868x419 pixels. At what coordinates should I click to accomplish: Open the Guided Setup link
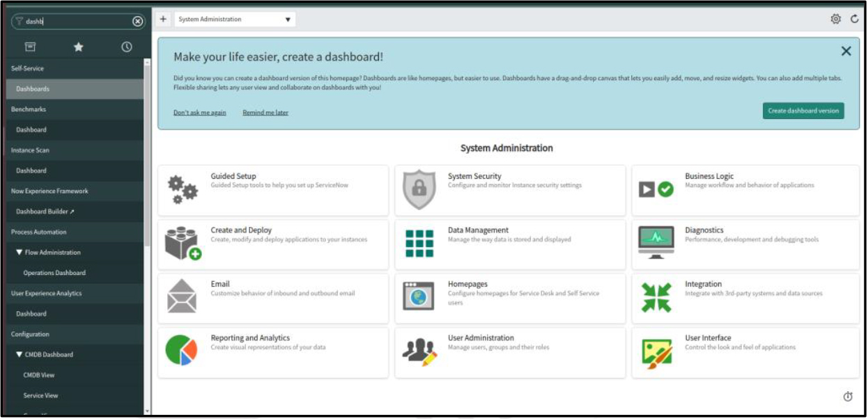233,176
